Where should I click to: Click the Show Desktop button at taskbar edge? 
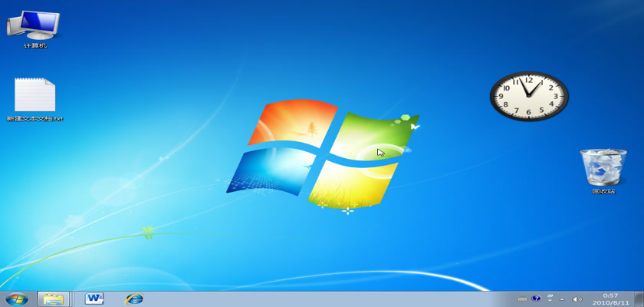point(640,299)
